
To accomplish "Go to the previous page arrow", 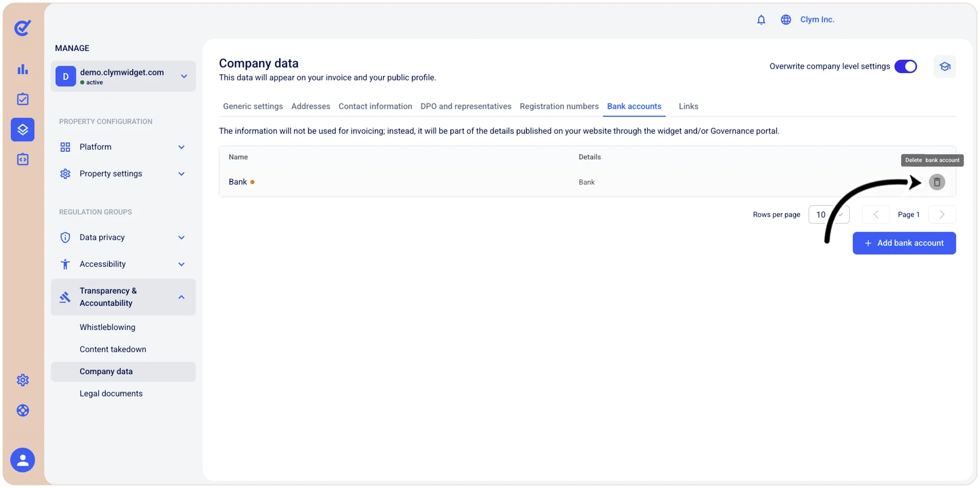I will pyautogui.click(x=876, y=215).
